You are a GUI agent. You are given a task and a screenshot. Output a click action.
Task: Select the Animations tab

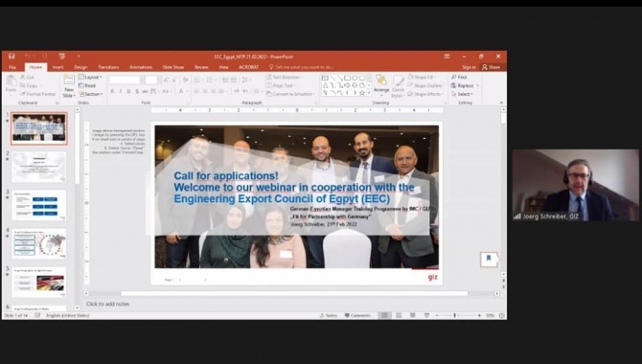(x=141, y=67)
